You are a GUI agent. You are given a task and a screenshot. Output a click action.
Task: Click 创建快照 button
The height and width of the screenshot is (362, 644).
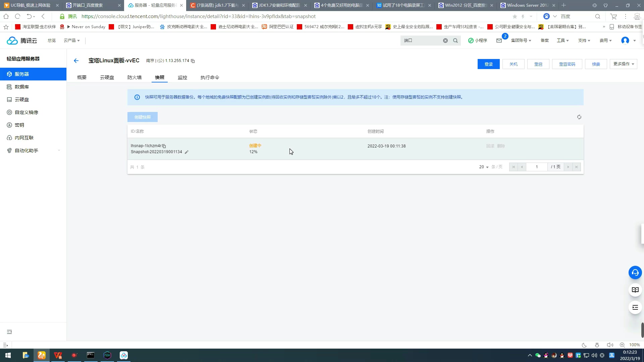[x=143, y=117]
